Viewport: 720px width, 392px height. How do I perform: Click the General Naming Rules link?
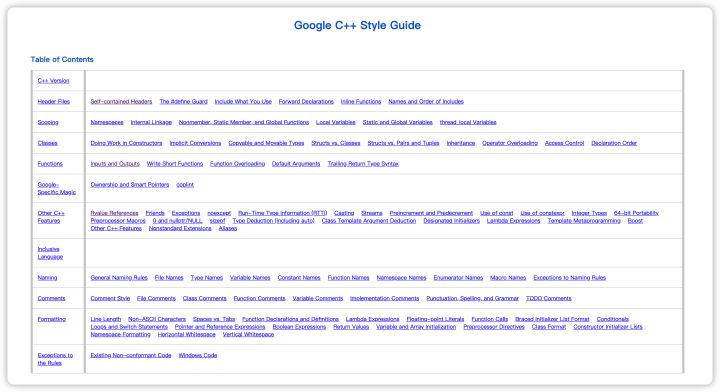pyautogui.click(x=119, y=278)
